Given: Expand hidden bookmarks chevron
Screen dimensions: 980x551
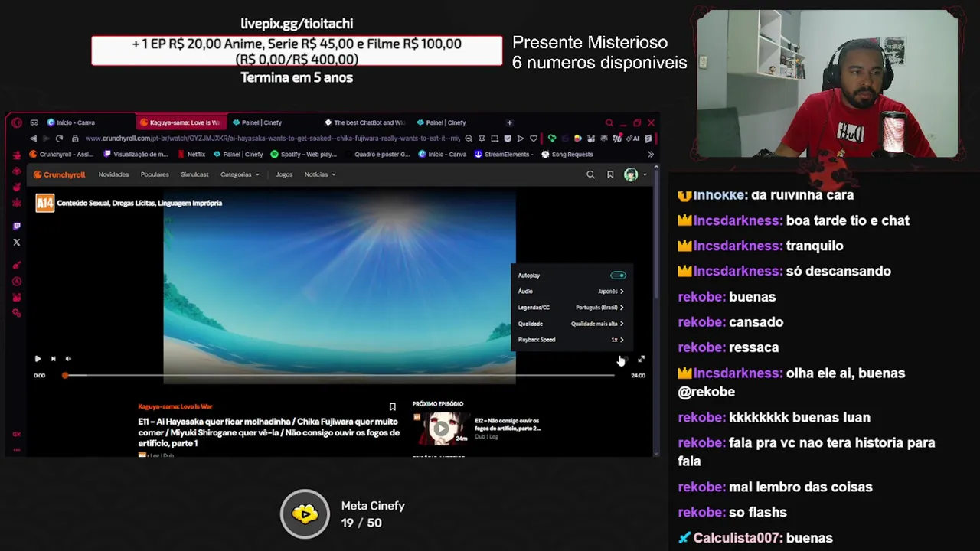Looking at the screenshot, I should point(651,155).
